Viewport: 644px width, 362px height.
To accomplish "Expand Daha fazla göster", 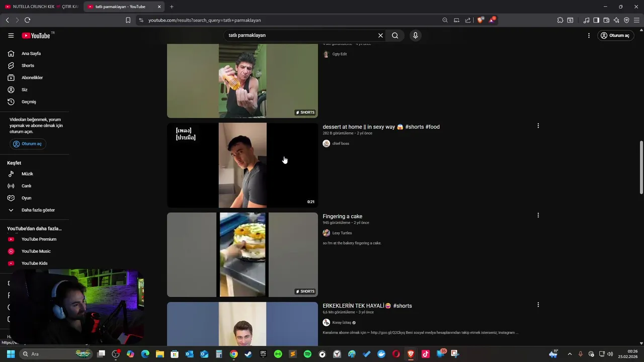I will tap(38, 210).
